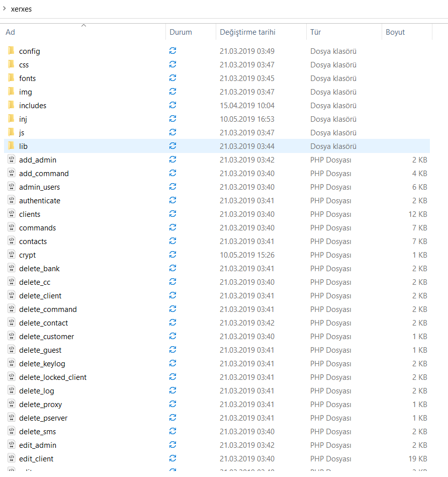Select the delete_proxy file name
This screenshot has height=477, width=448.
point(40,405)
